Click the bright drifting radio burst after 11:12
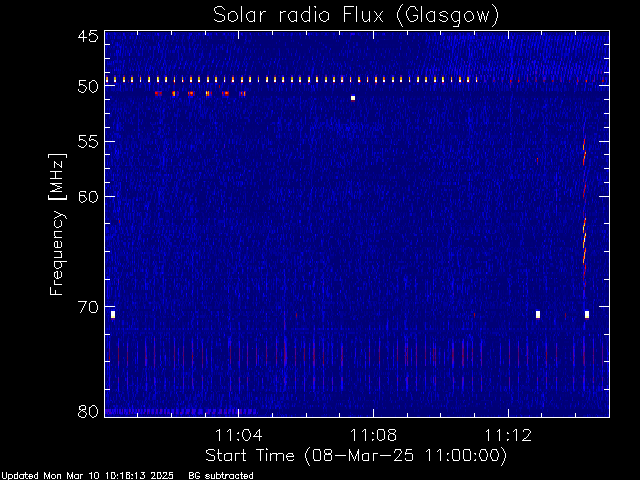The height and width of the screenshot is (480, 640). pyautogui.click(x=584, y=212)
